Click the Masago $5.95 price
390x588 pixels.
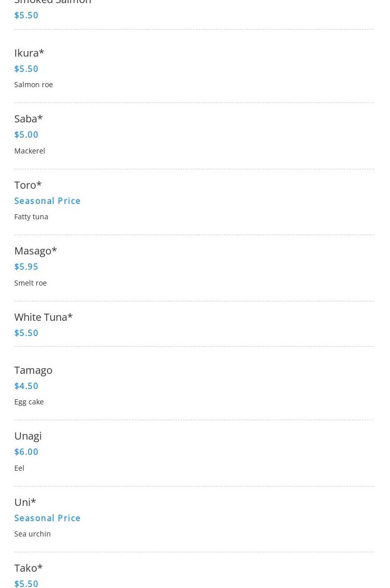coord(26,267)
